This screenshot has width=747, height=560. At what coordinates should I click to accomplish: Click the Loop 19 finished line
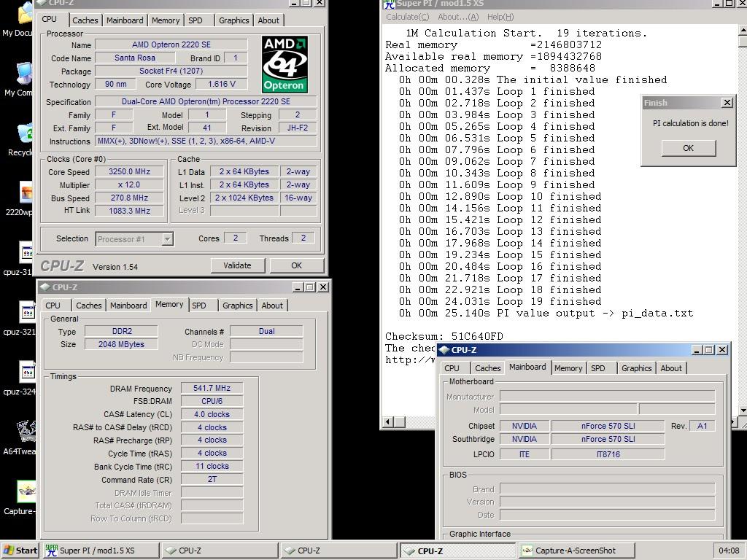click(x=500, y=301)
